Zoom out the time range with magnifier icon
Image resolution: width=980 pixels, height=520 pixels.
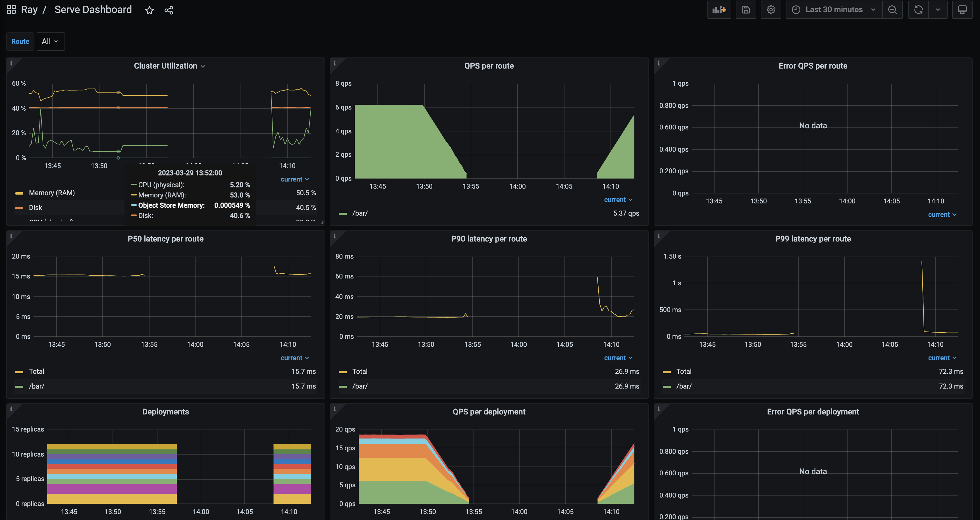tap(892, 10)
